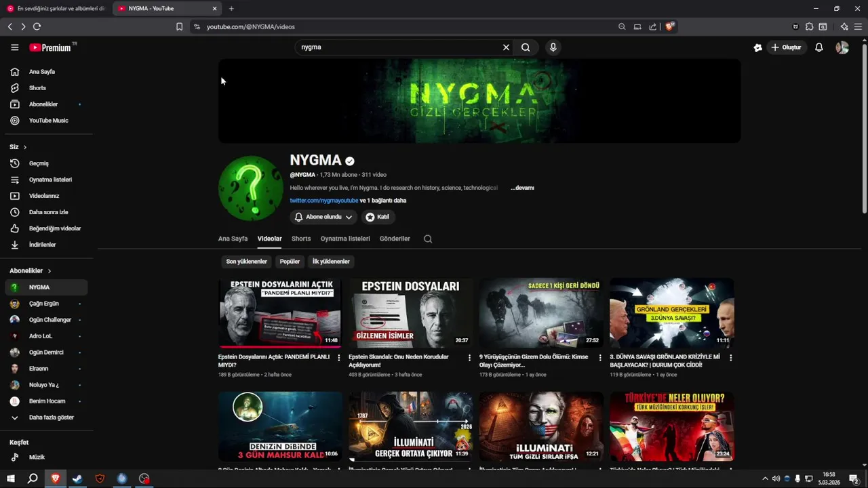Open the Epstein Dosyaları Gizlenen İsimler thumbnail

click(x=410, y=312)
